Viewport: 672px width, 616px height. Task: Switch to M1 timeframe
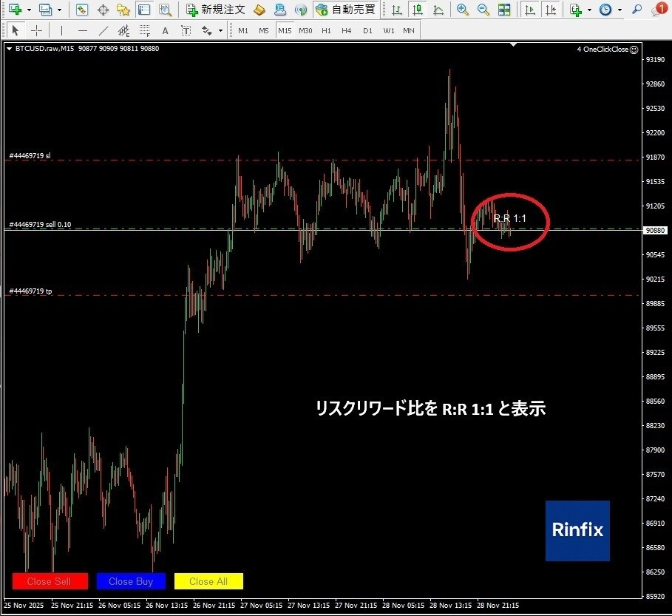243,31
